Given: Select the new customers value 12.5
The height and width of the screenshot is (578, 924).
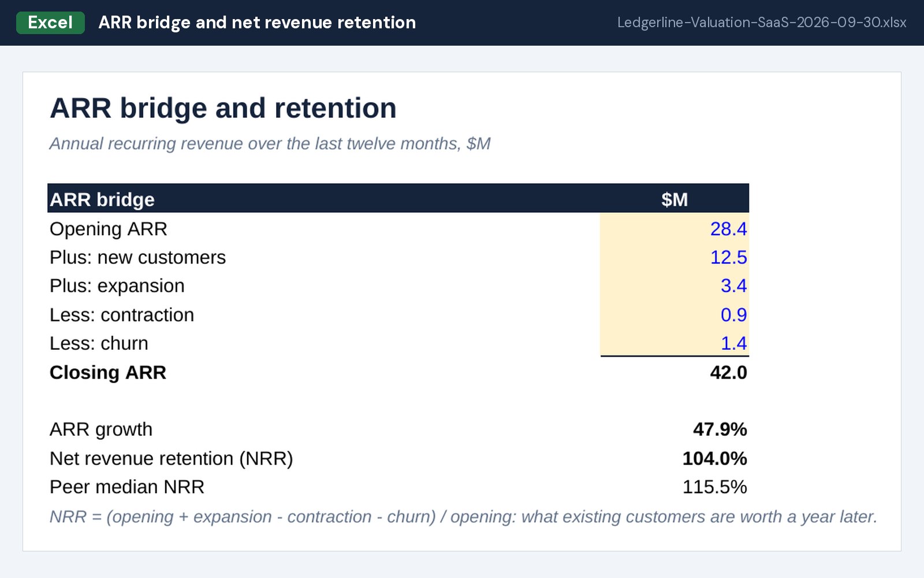Looking at the screenshot, I should pos(728,257).
